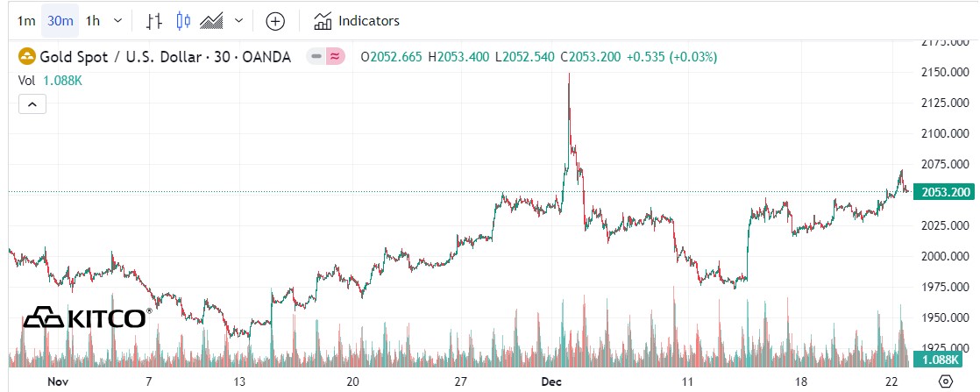Click the Compare or Add Symbol plus icon
Viewport: 980px width, 392px height.
pyautogui.click(x=275, y=20)
